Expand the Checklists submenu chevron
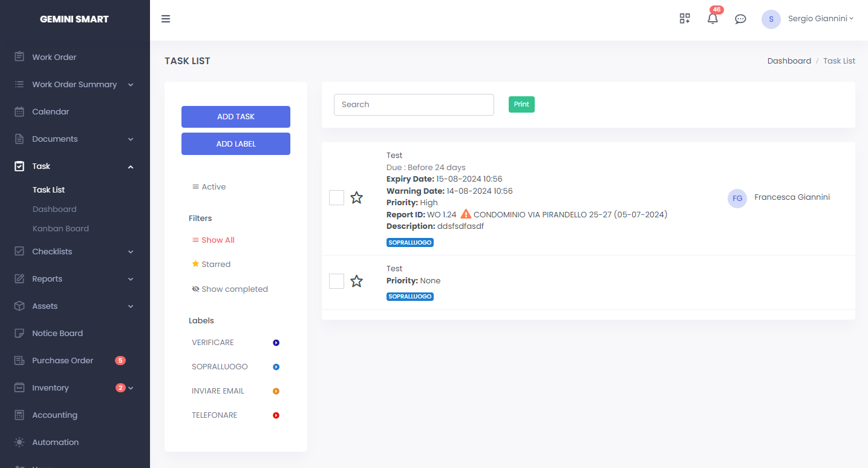 tap(131, 252)
